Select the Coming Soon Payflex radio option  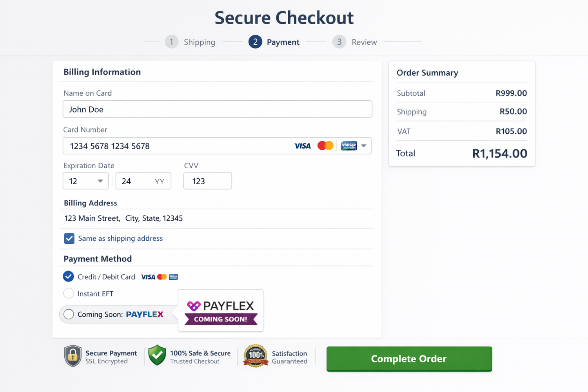69,314
